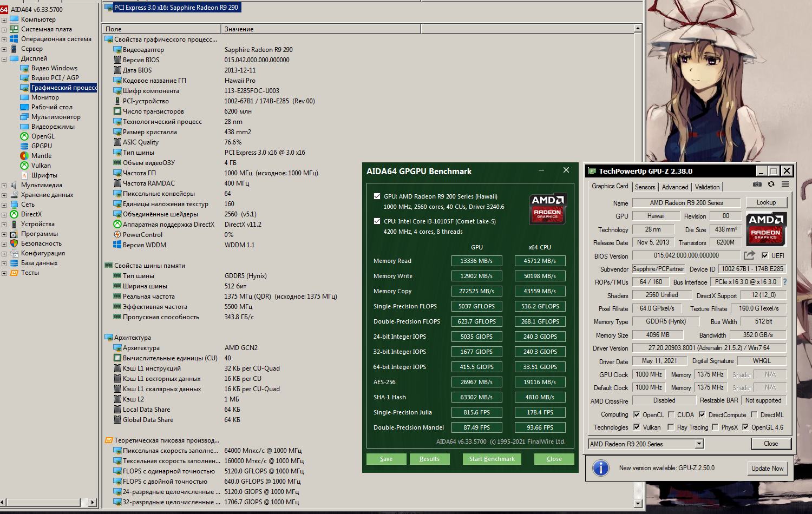This screenshot has height=514, width=812.
Task: Open the GPGPU item icon
Action: pyautogui.click(x=24, y=146)
